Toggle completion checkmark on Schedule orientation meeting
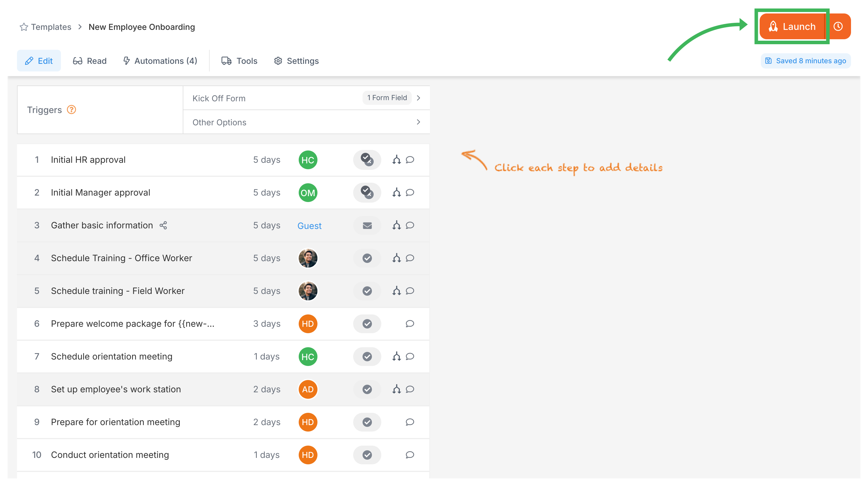This screenshot has height=486, width=868. (x=367, y=356)
